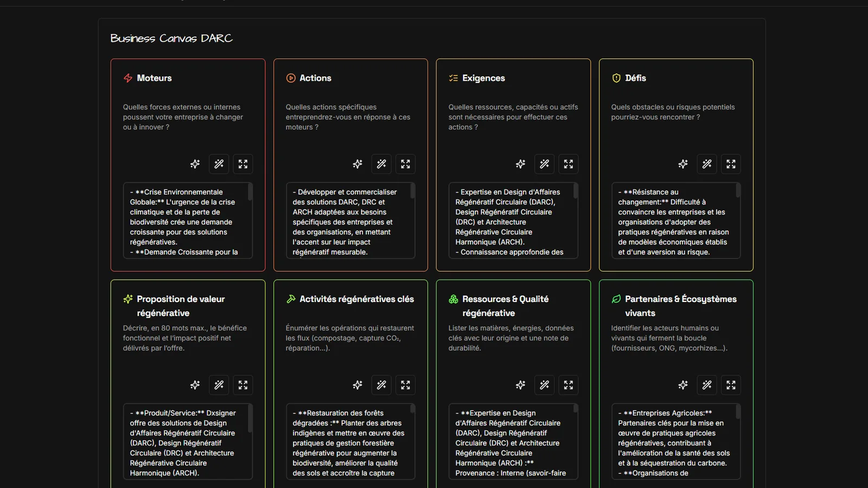Click the sparkle icon in Partenaires & Écosystèmes vivants
The width and height of the screenshot is (868, 488).
tap(683, 385)
